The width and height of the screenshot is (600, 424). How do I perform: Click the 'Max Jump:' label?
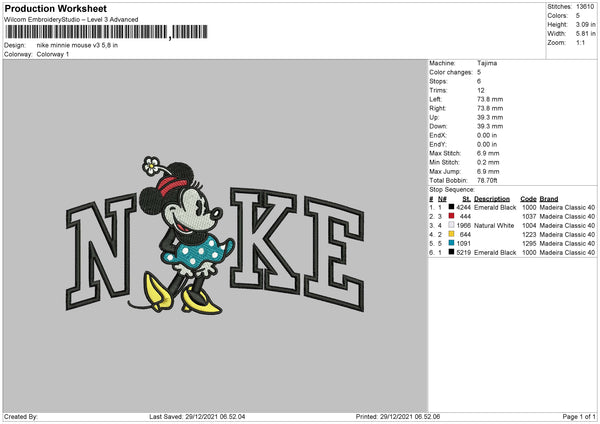pos(445,171)
